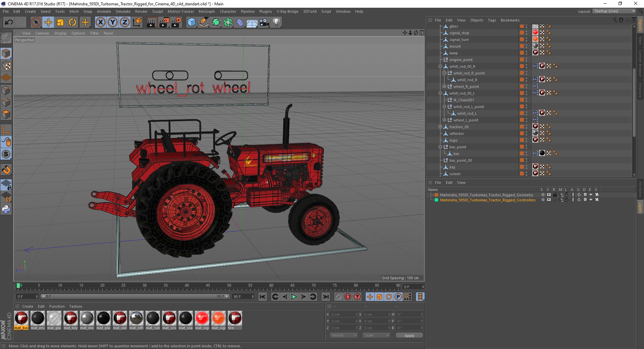Add a Light object
This screenshot has width=644, height=349.
[276, 22]
